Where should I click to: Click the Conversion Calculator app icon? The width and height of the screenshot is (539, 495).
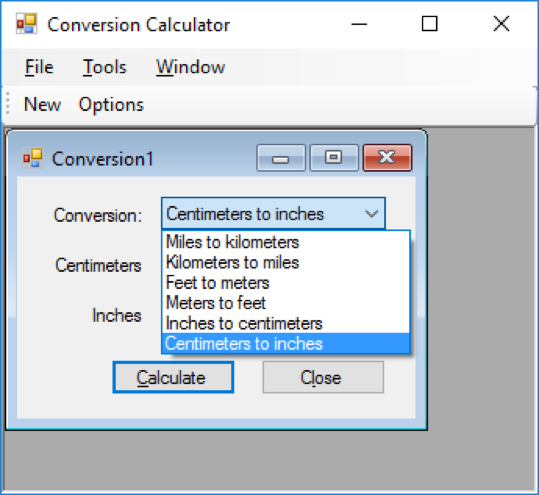(26, 24)
